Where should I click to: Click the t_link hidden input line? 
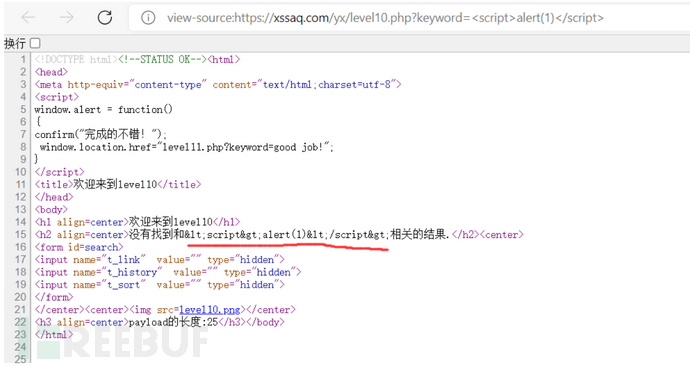click(160, 260)
